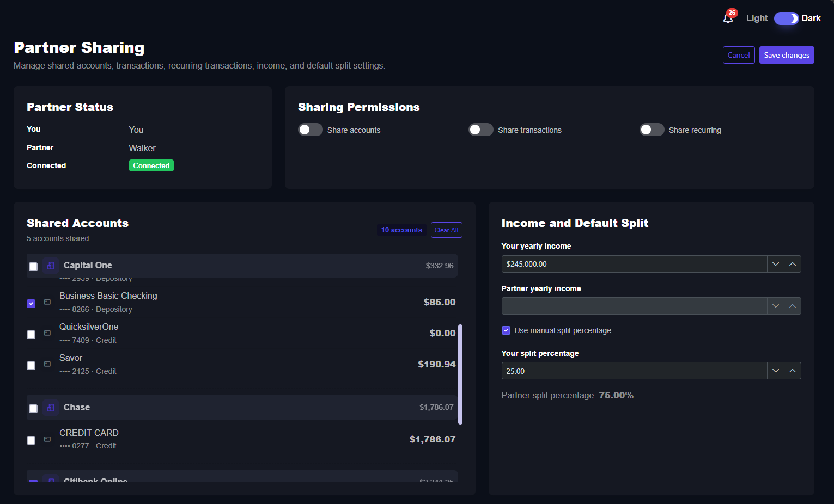The width and height of the screenshot is (834, 504).
Task: Click the partner name Walker
Action: 142,148
